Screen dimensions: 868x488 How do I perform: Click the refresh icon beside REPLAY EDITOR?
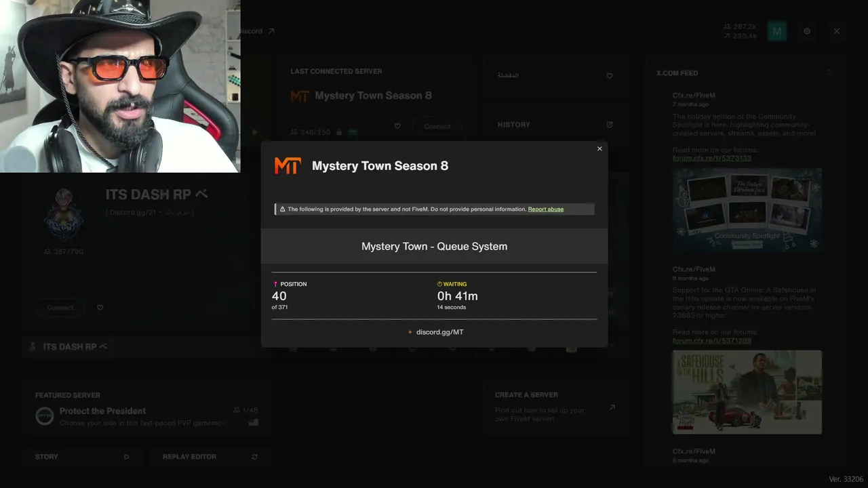pyautogui.click(x=255, y=457)
